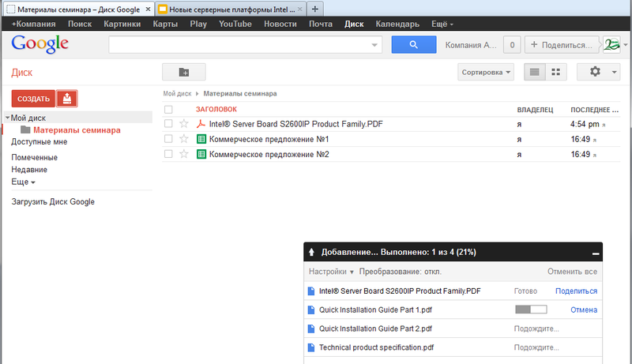
Task: Click the account avatar picture
Action: coord(611,45)
